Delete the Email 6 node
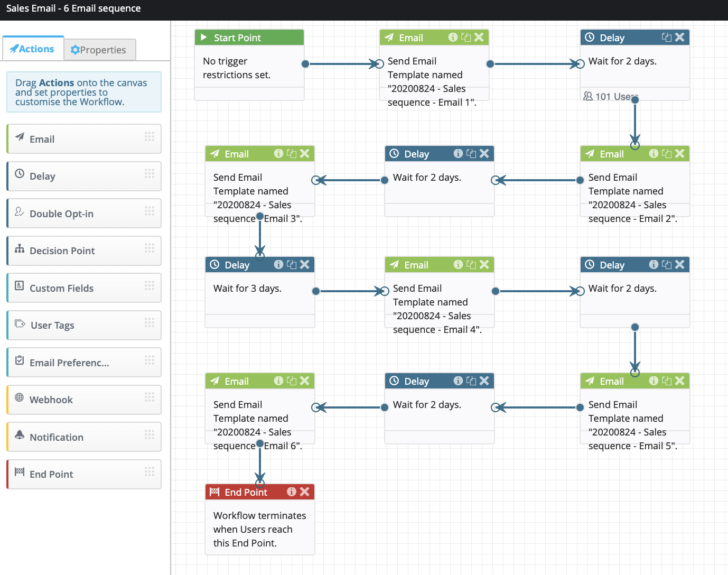Image resolution: width=728 pixels, height=575 pixels. (x=305, y=381)
